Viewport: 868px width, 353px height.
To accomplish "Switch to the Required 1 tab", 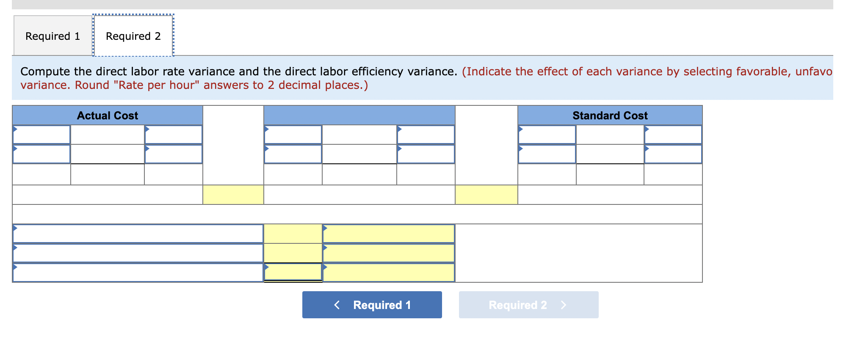I will coord(52,36).
